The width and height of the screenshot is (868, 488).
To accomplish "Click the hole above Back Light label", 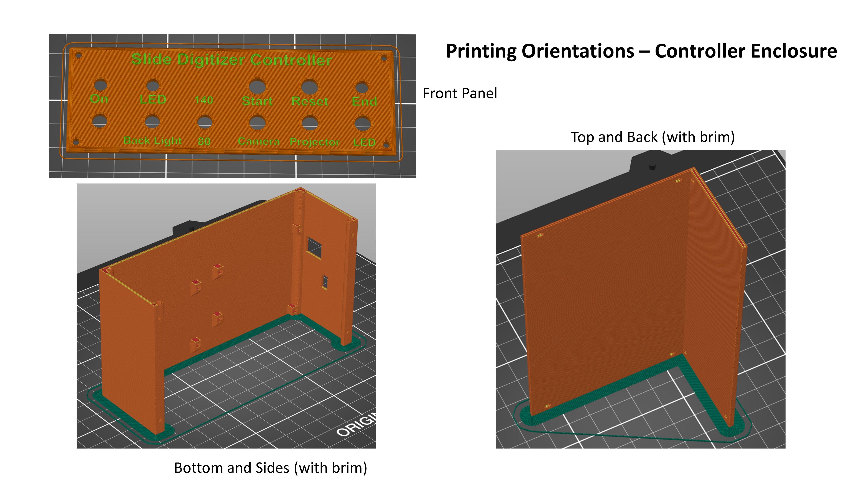I will 152,121.
